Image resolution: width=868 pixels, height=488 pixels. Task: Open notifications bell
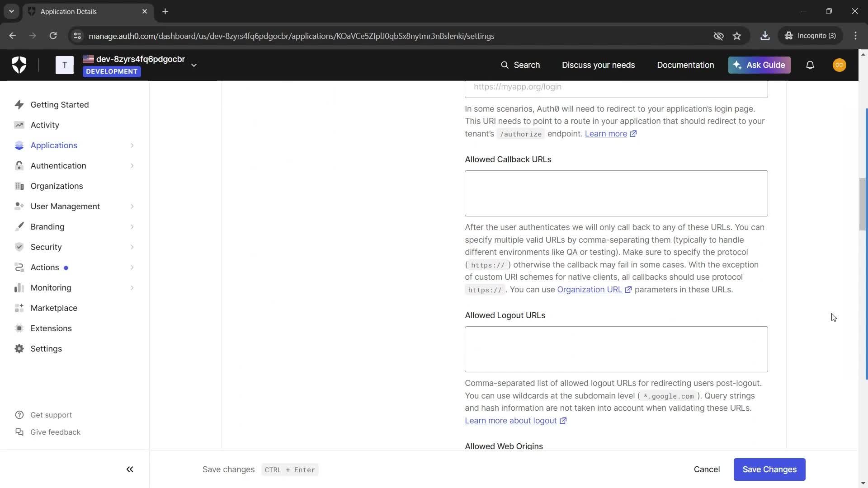pos(810,65)
